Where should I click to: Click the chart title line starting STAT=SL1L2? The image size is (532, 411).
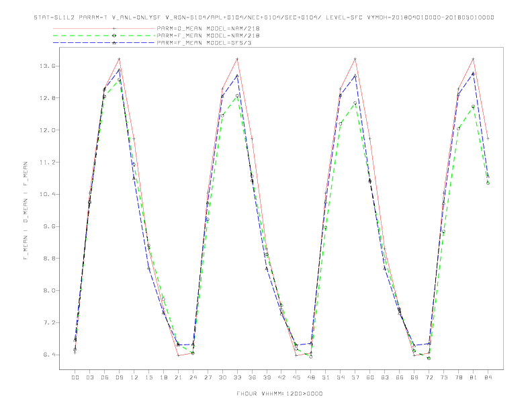tap(264, 17)
